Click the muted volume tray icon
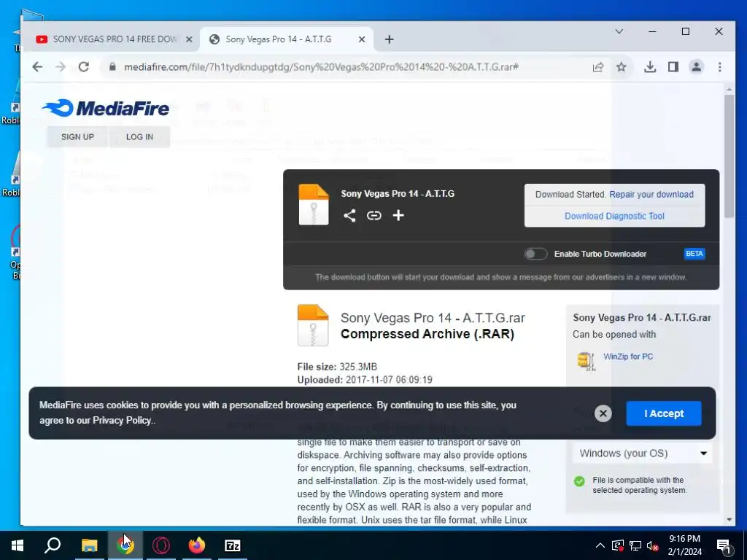The width and height of the screenshot is (747, 560). [x=652, y=545]
